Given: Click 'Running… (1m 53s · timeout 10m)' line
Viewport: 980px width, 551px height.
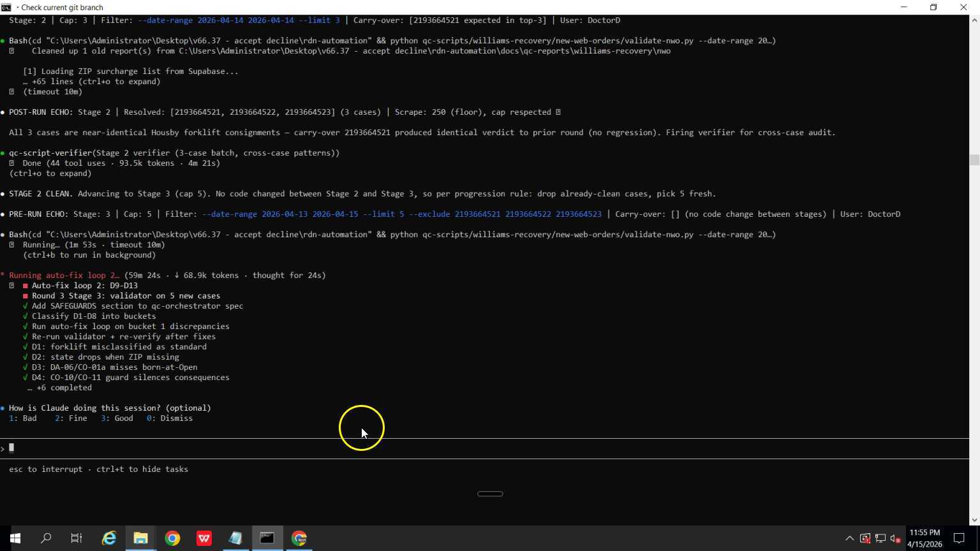Looking at the screenshot, I should [94, 245].
